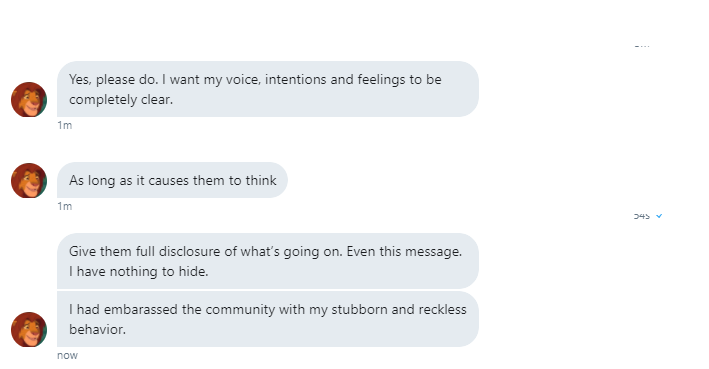Image resolution: width=709 pixels, height=369 pixels.
Task: Select the 'I had embarassed the community' bubble
Action: (x=268, y=319)
